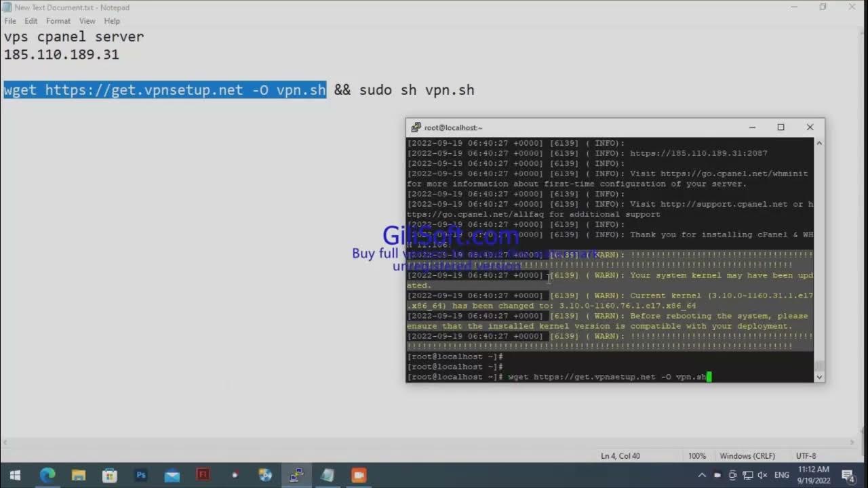Click 'UTF-8' encoding in status bar

point(806,456)
